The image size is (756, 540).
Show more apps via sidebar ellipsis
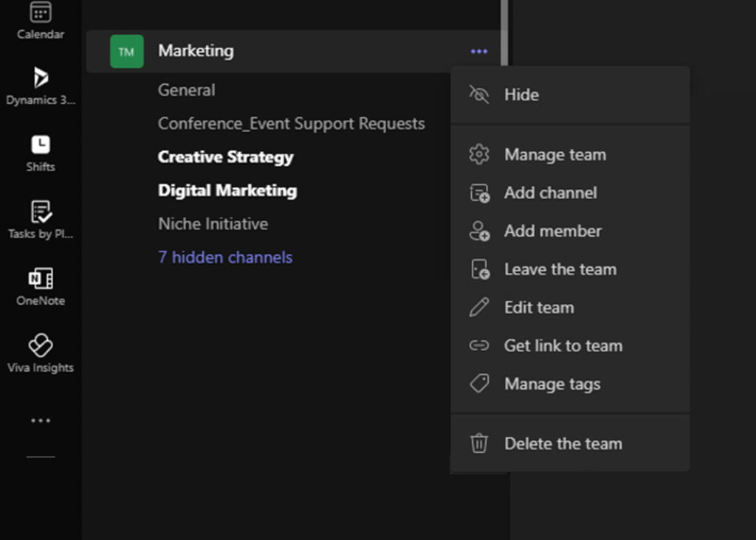tap(41, 420)
